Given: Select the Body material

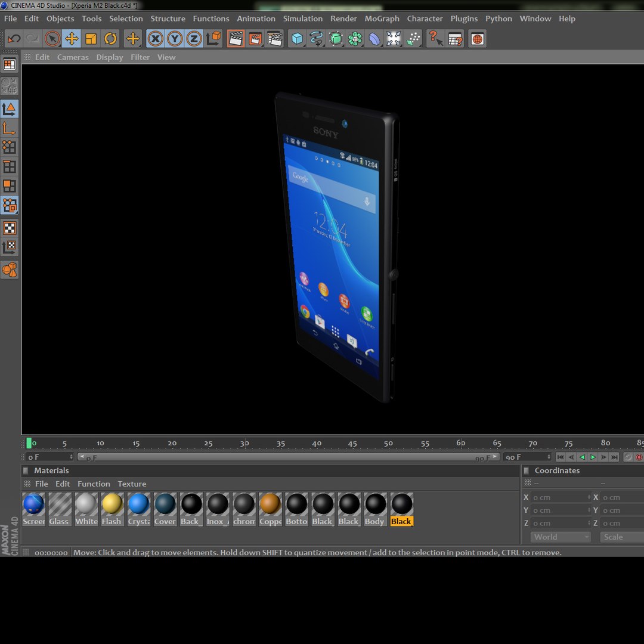Looking at the screenshot, I should (x=376, y=509).
